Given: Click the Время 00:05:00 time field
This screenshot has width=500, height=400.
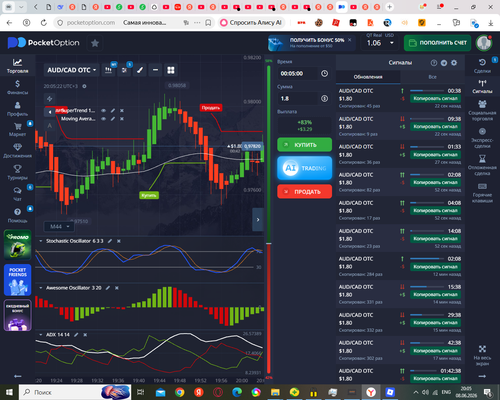Looking at the screenshot, I should click(305, 73).
